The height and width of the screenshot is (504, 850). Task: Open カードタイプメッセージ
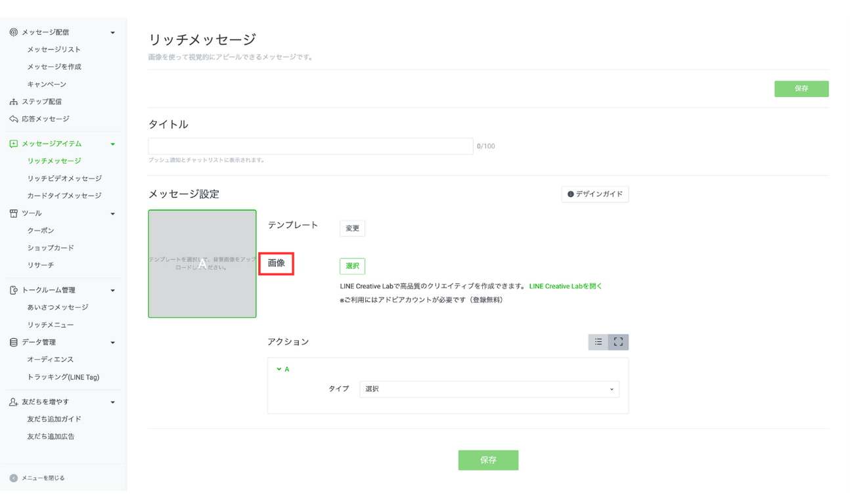pos(64,196)
